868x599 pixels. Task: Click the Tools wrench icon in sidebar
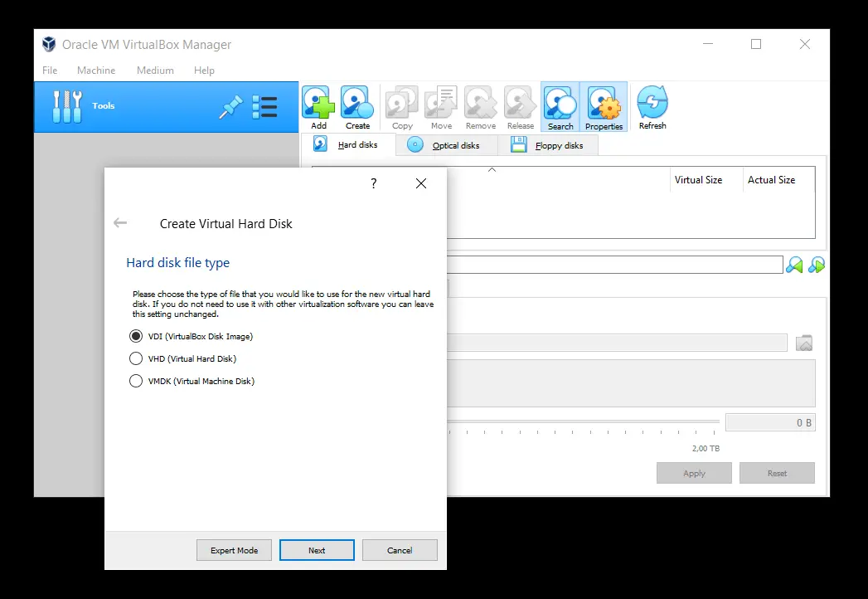click(67, 106)
